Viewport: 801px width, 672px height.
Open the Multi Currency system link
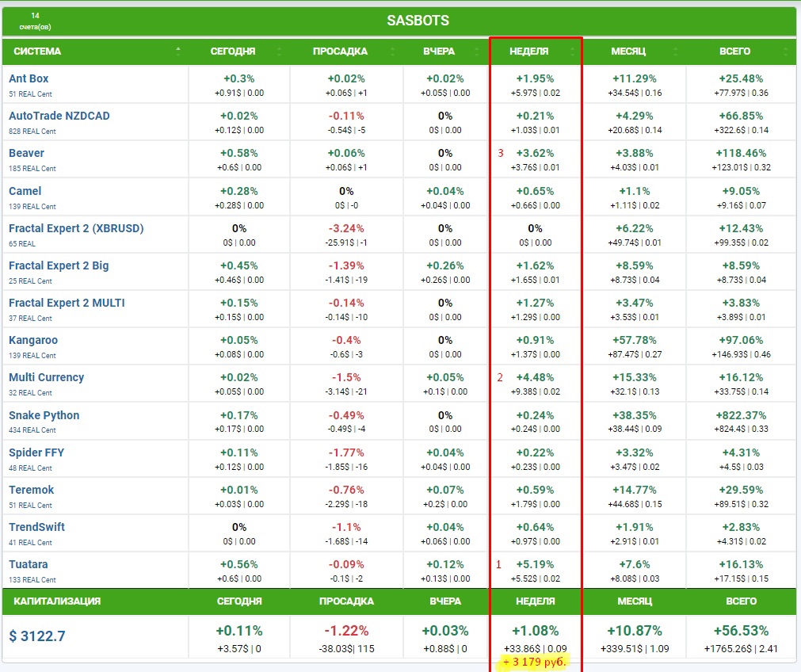pos(46,377)
